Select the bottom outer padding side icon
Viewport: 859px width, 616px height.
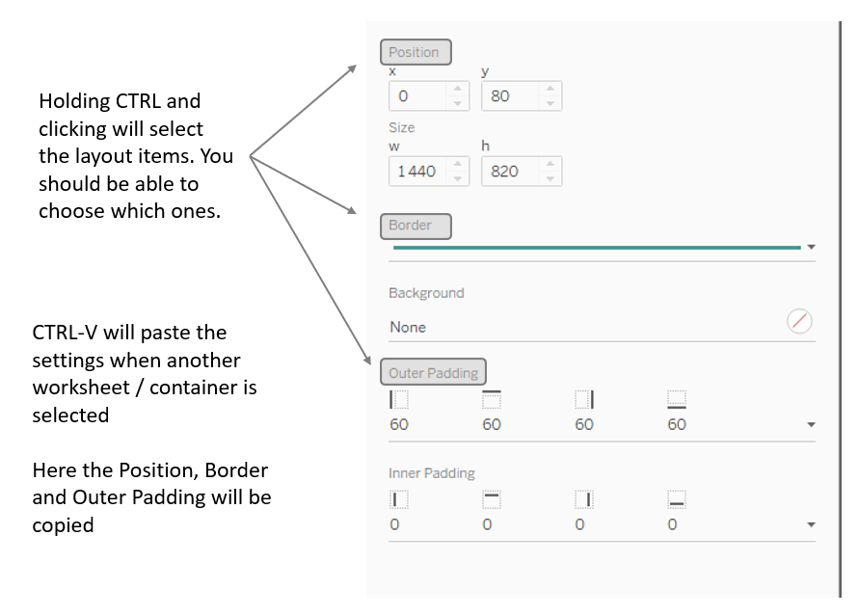tap(676, 398)
